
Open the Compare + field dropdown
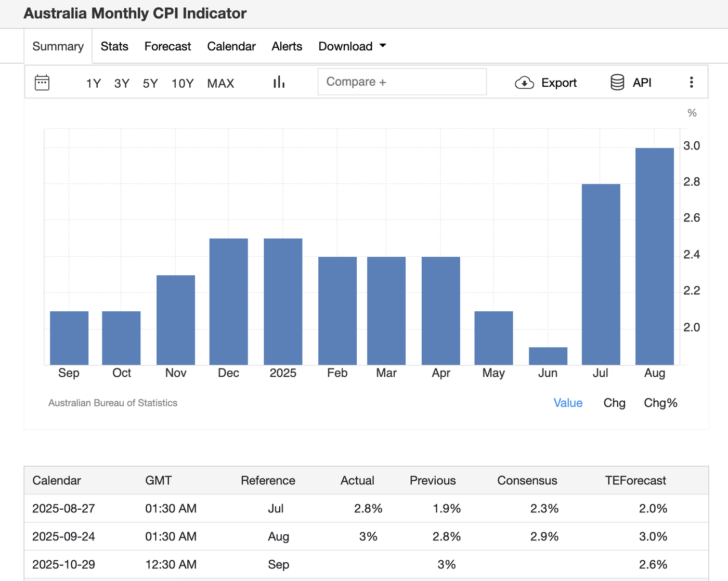pyautogui.click(x=402, y=82)
